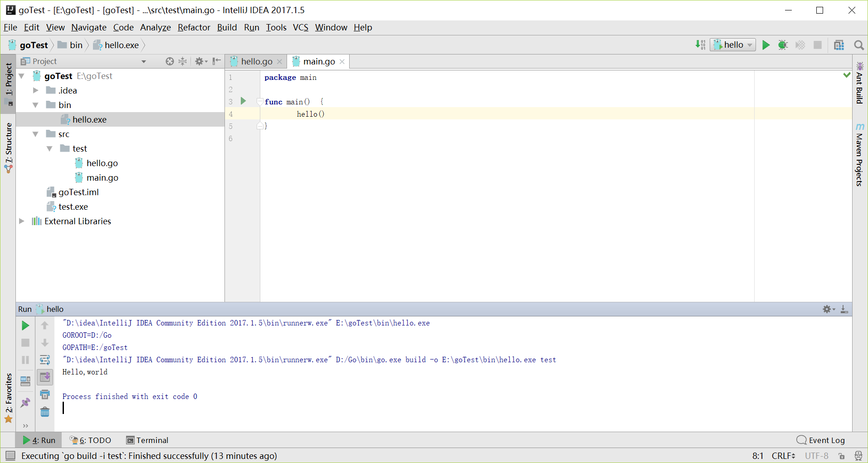
Task: Pause output in Run panel
Action: point(25,360)
